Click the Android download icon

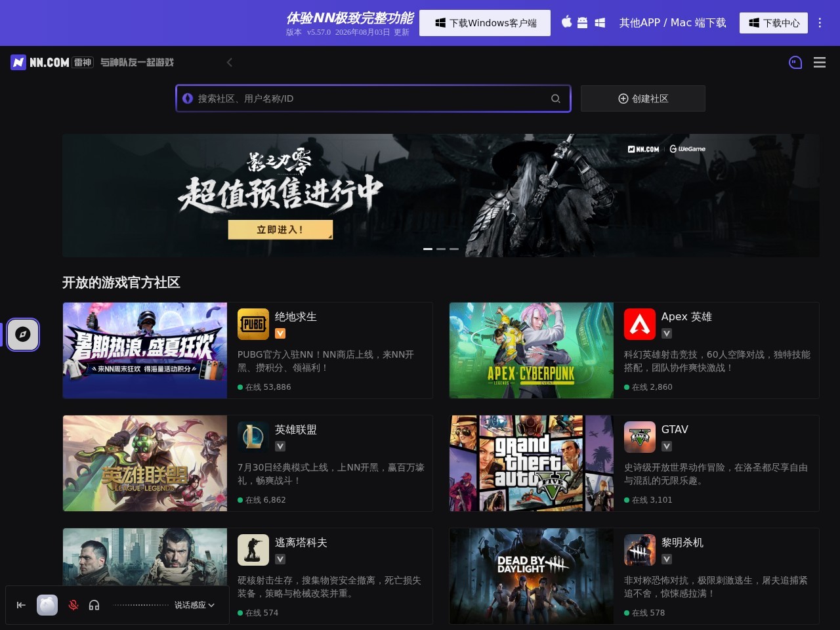click(x=582, y=22)
